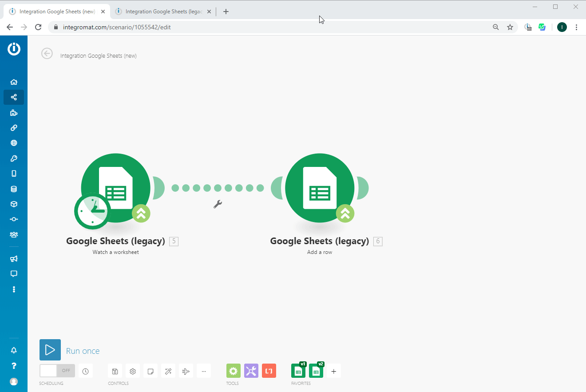Click module number 5 label
The image size is (586, 392).
tap(174, 242)
